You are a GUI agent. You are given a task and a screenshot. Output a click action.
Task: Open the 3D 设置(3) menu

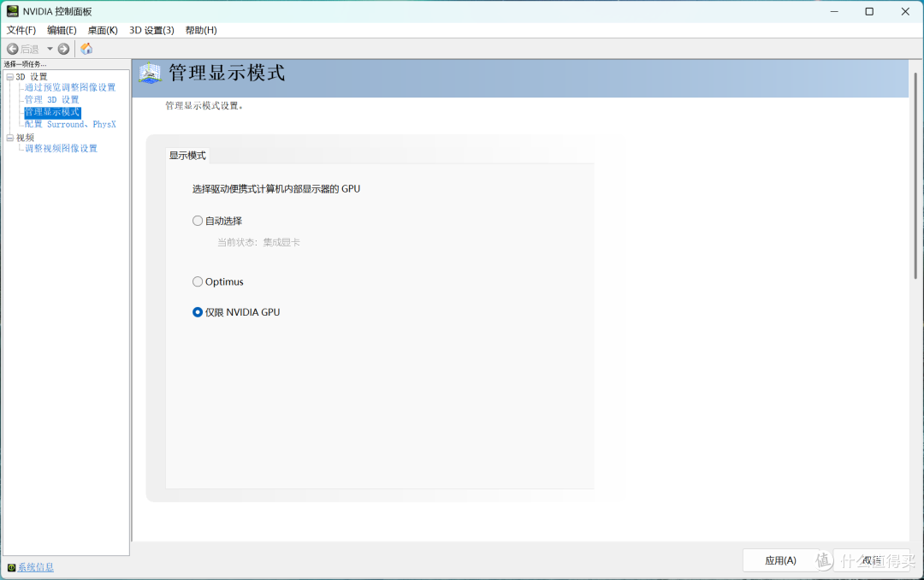point(151,30)
